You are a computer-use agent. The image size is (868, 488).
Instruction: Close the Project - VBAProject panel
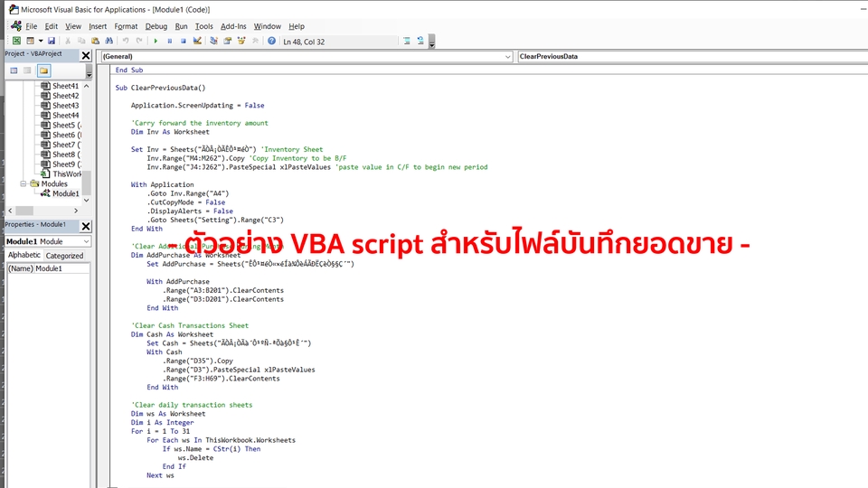(86, 55)
